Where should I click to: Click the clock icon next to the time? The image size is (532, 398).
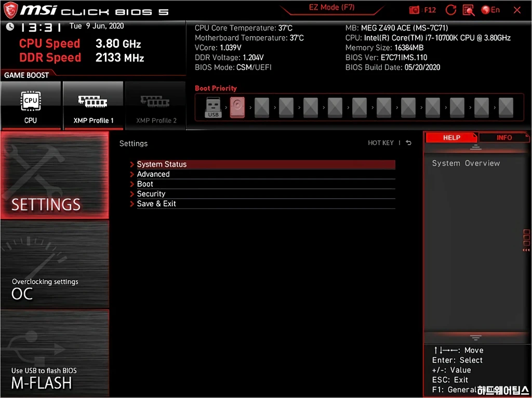click(10, 27)
